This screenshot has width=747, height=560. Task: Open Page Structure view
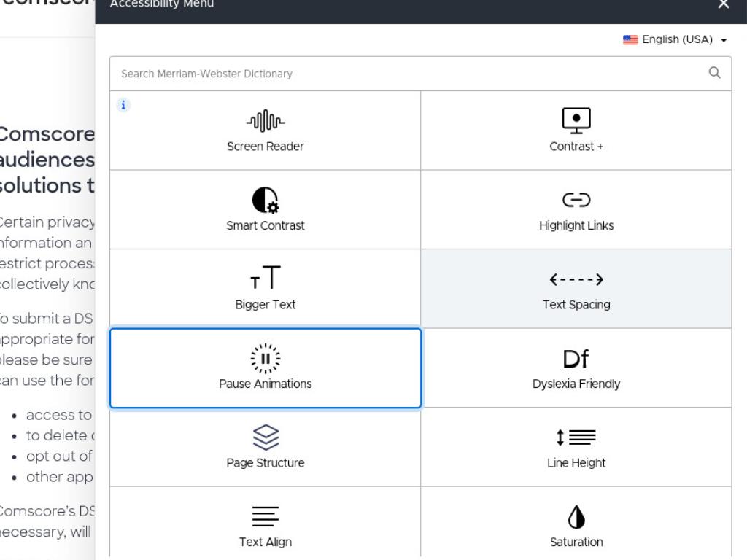pos(265,447)
